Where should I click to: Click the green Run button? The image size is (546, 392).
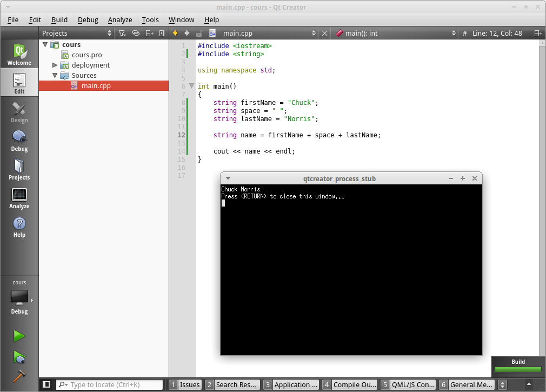point(19,336)
